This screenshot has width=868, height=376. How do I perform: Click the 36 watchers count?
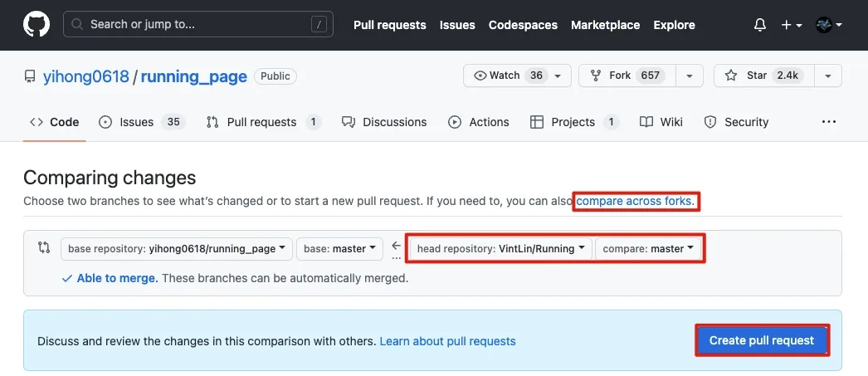(536, 76)
